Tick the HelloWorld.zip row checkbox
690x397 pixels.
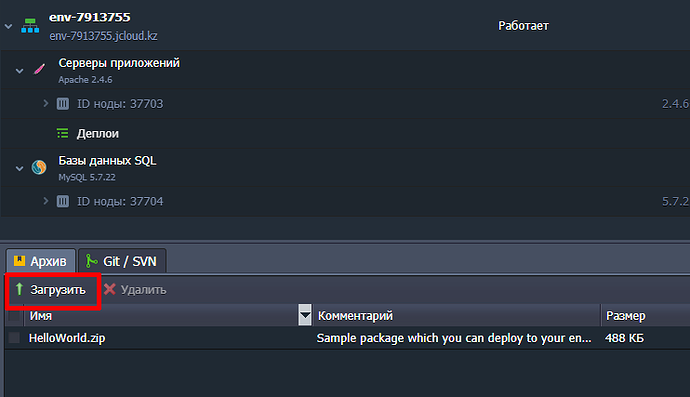[14, 338]
